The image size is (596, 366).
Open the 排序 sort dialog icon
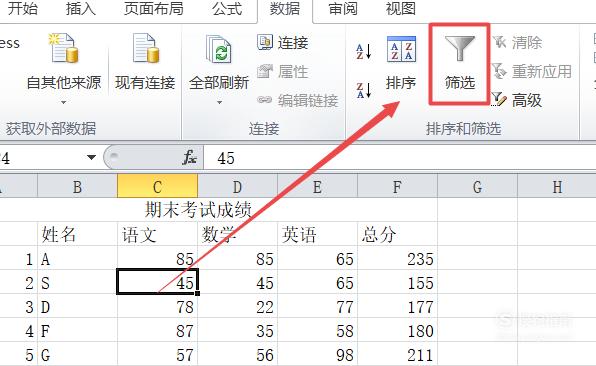click(401, 49)
